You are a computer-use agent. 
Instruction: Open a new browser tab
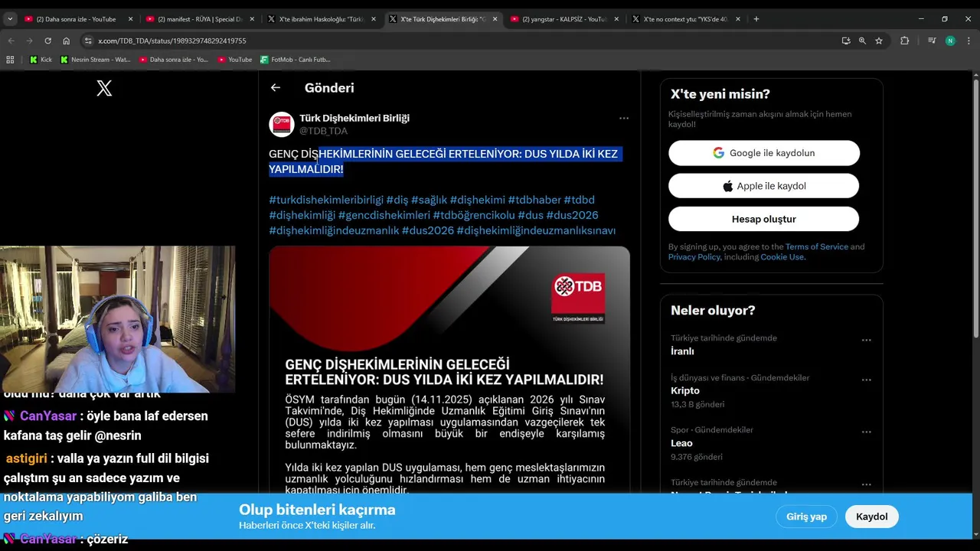pos(756,19)
